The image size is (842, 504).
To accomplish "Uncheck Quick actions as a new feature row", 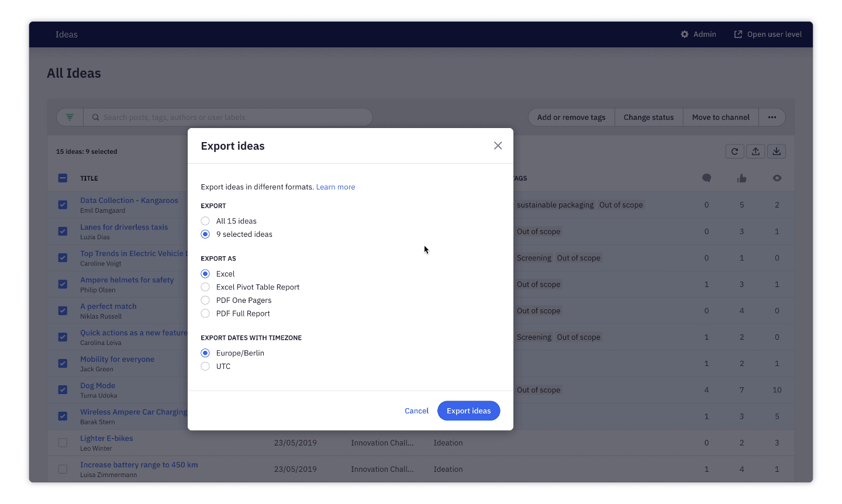I will (63, 337).
